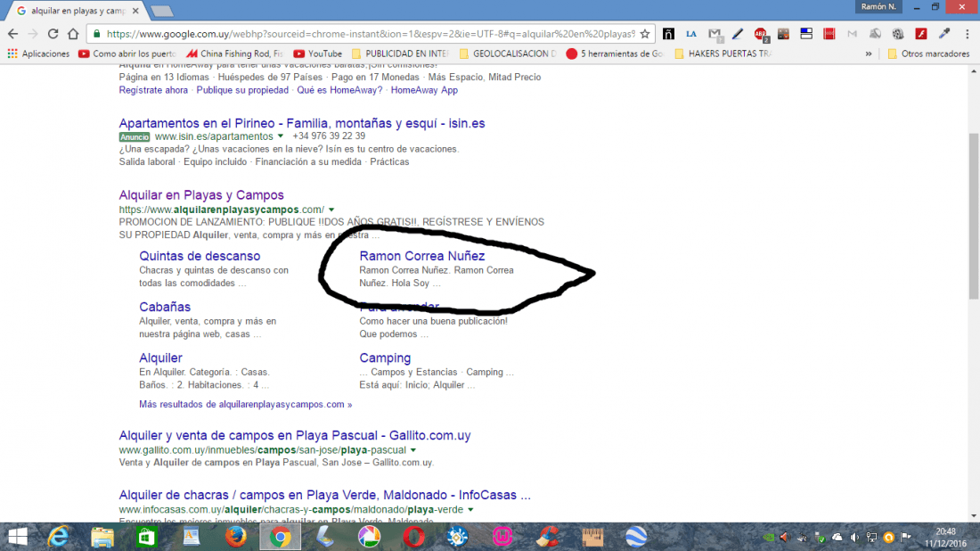Open the 'Alquiler' sitelink

160,358
